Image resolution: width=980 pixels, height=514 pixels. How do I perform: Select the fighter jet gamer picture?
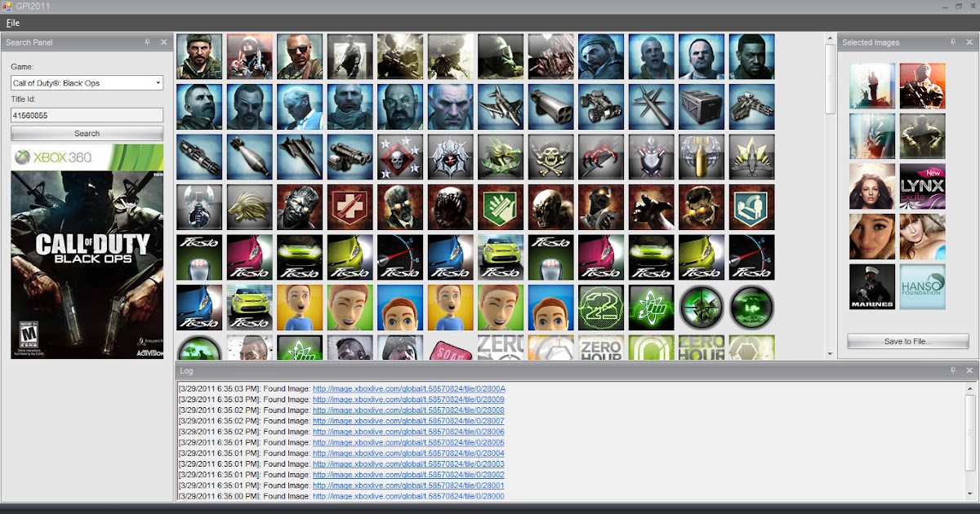coord(501,107)
